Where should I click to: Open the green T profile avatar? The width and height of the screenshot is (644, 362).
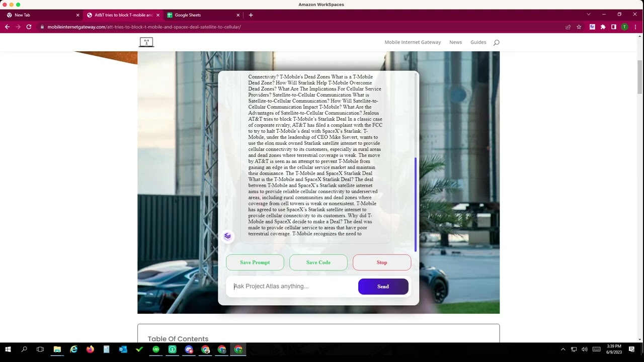click(624, 27)
